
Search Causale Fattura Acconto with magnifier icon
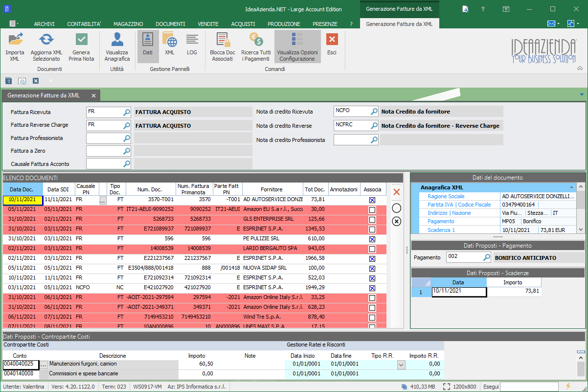tap(126, 164)
